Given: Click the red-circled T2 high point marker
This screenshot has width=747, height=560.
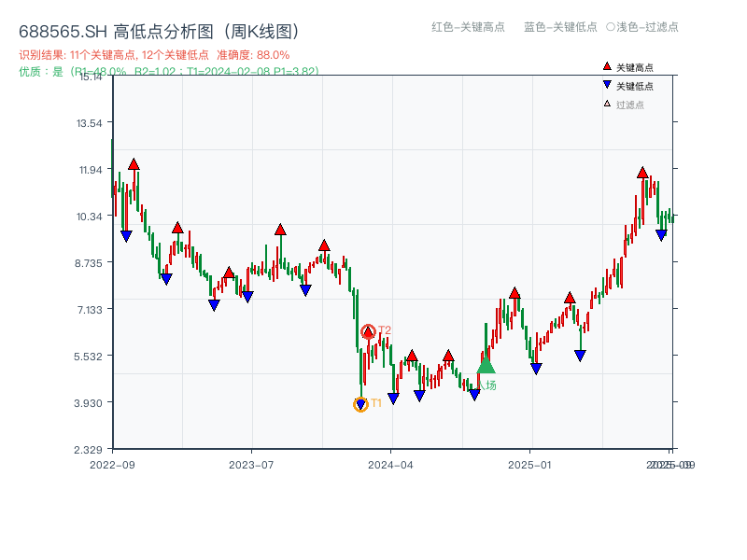Looking at the screenshot, I should [x=368, y=332].
